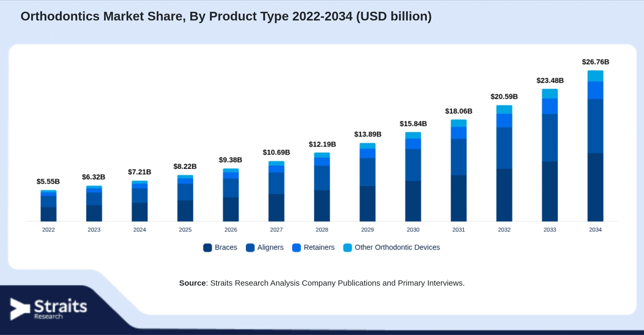Select the 2034 bar
This screenshot has height=335, width=644.
tap(595, 146)
